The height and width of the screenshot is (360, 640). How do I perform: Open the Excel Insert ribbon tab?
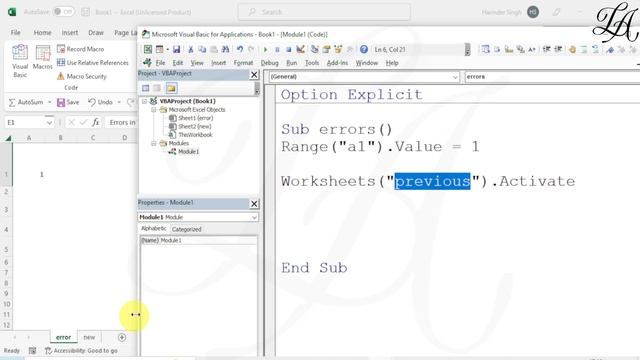click(x=70, y=32)
